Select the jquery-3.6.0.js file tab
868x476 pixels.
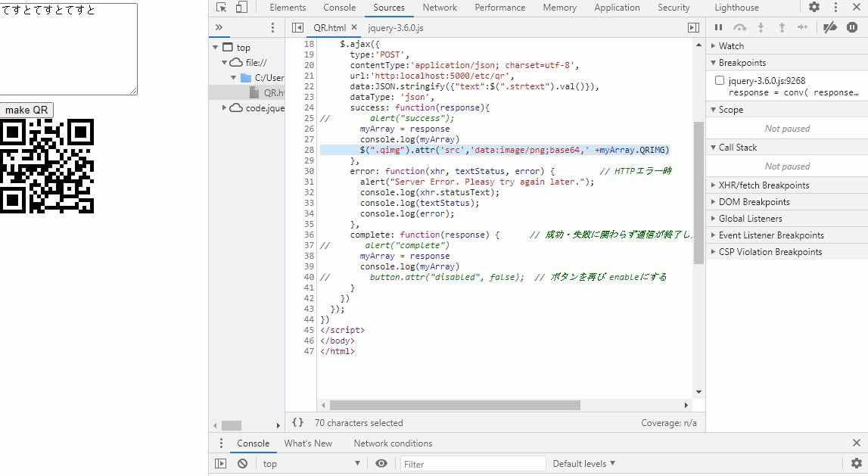tap(395, 28)
